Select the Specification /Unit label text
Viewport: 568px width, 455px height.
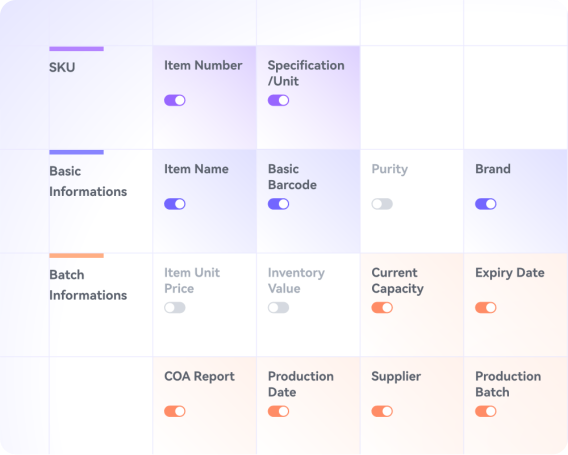(x=306, y=73)
